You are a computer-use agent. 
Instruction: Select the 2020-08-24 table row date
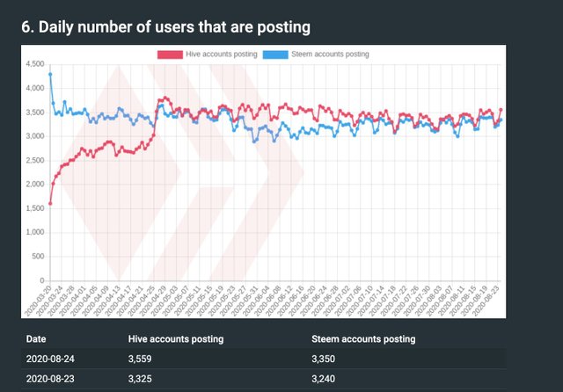pos(50,359)
